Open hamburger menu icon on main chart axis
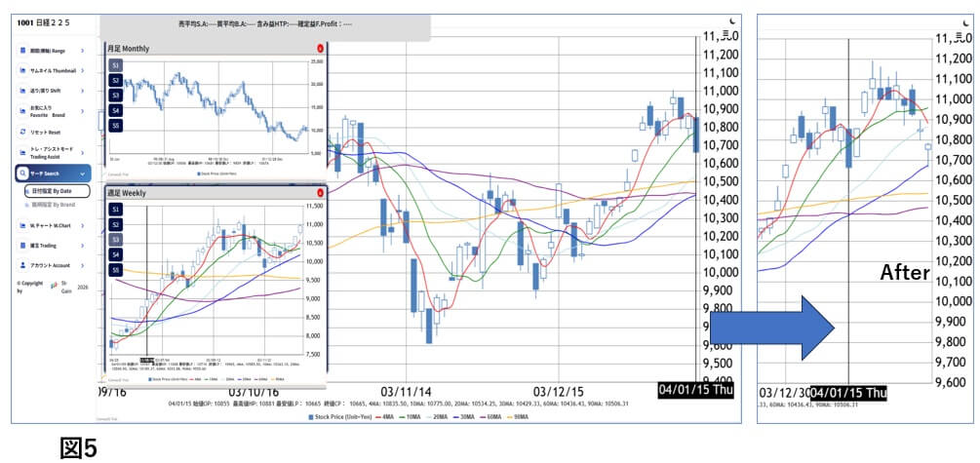The width and height of the screenshot is (980, 463). (725, 34)
